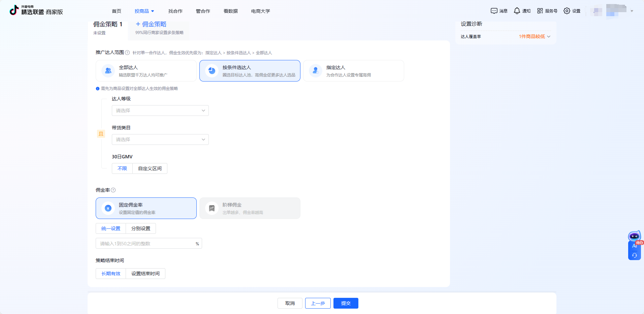Click the 提交 submit button
Image resolution: width=644 pixels, height=314 pixels.
(x=346, y=303)
